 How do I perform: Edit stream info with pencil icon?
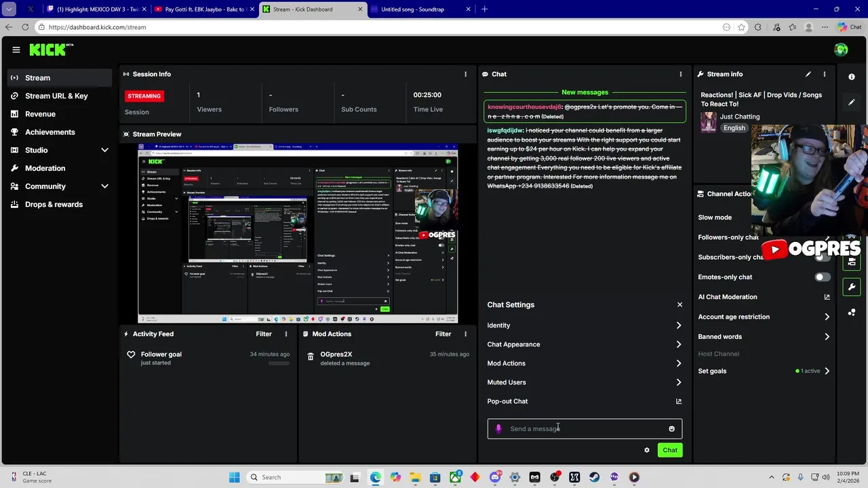tap(808, 74)
